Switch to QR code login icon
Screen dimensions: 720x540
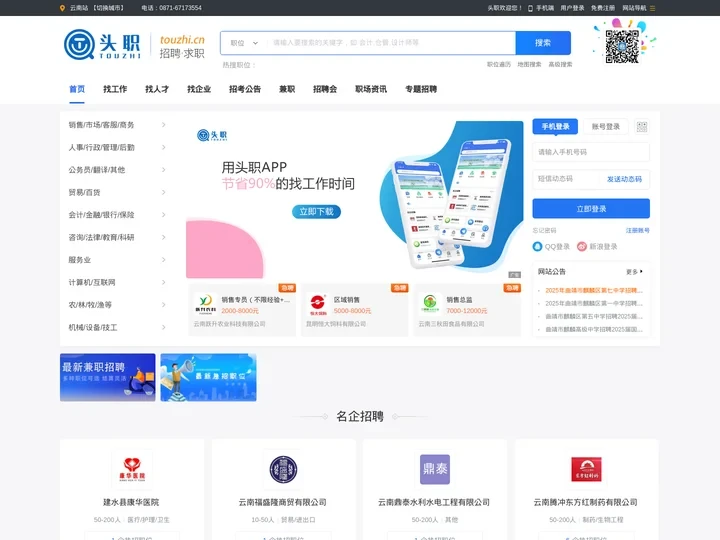641,127
